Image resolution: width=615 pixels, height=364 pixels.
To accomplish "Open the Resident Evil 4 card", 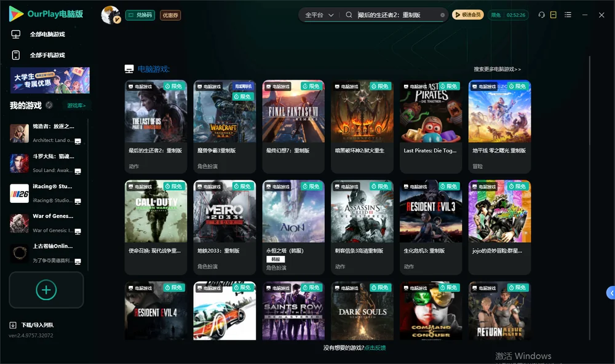I will click(156, 311).
